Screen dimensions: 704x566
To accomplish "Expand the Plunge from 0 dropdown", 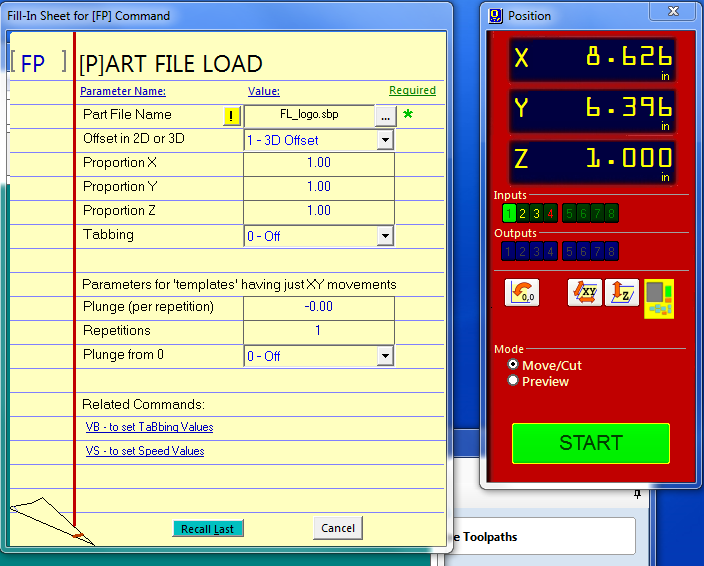I will point(385,356).
